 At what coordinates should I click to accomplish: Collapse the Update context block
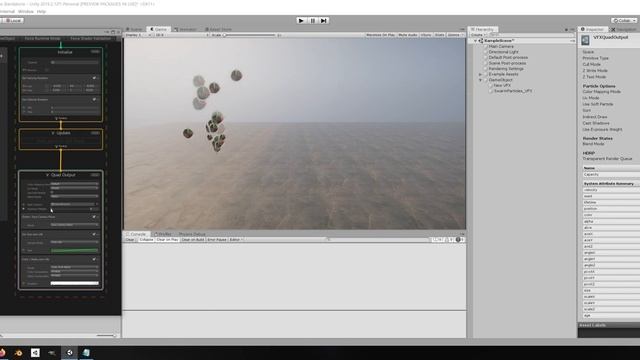(x=53, y=133)
